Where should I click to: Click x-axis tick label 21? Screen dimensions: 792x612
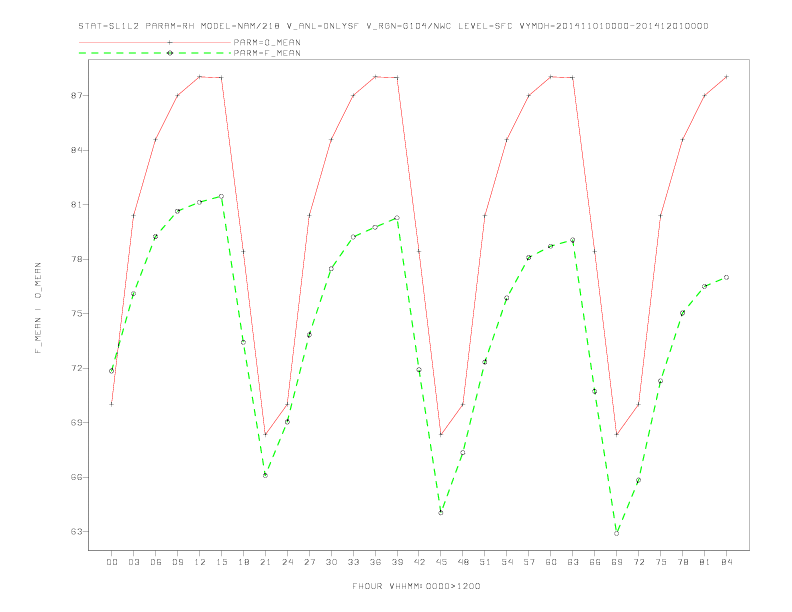coord(265,562)
